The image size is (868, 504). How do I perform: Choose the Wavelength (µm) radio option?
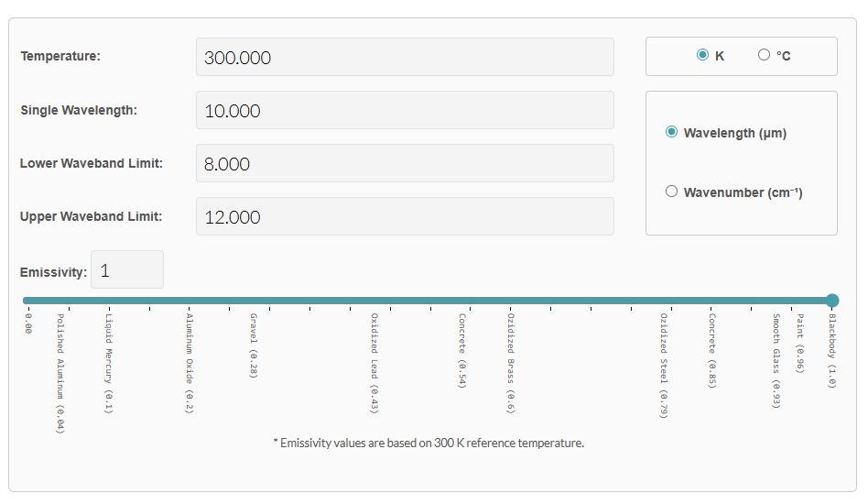click(671, 132)
